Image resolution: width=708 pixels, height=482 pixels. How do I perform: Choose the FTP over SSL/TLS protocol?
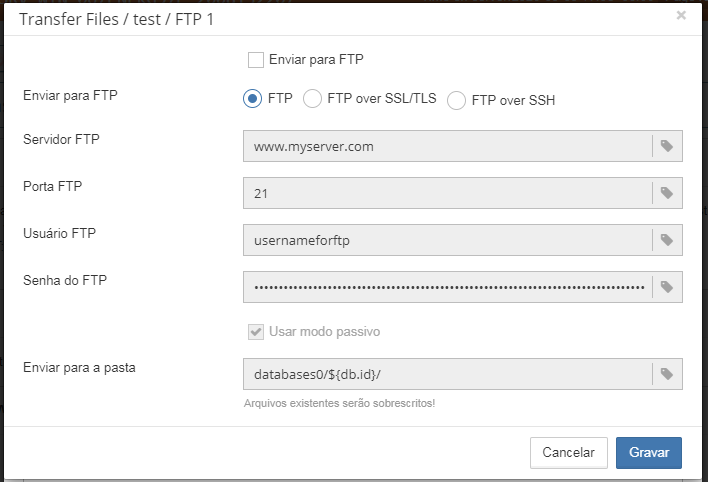[x=312, y=99]
